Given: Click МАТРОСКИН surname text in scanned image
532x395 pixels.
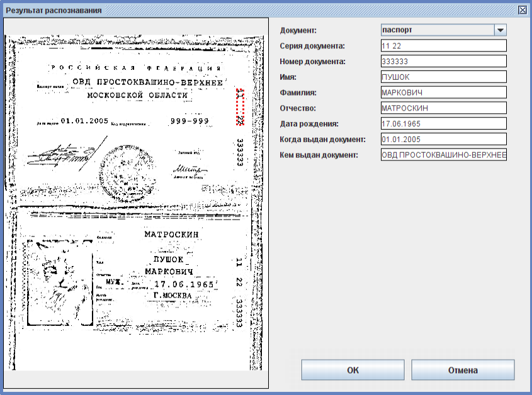Looking at the screenshot, I should click(171, 235).
